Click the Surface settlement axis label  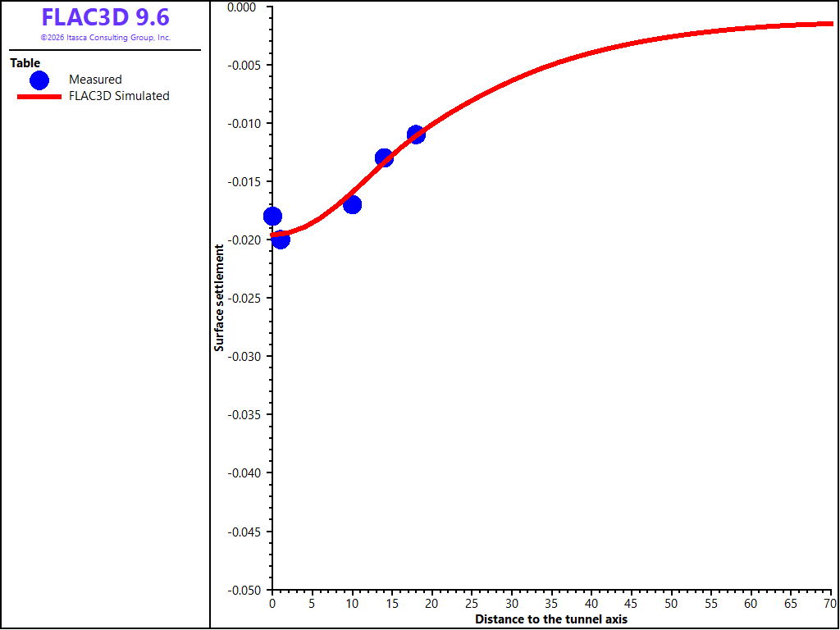click(218, 298)
